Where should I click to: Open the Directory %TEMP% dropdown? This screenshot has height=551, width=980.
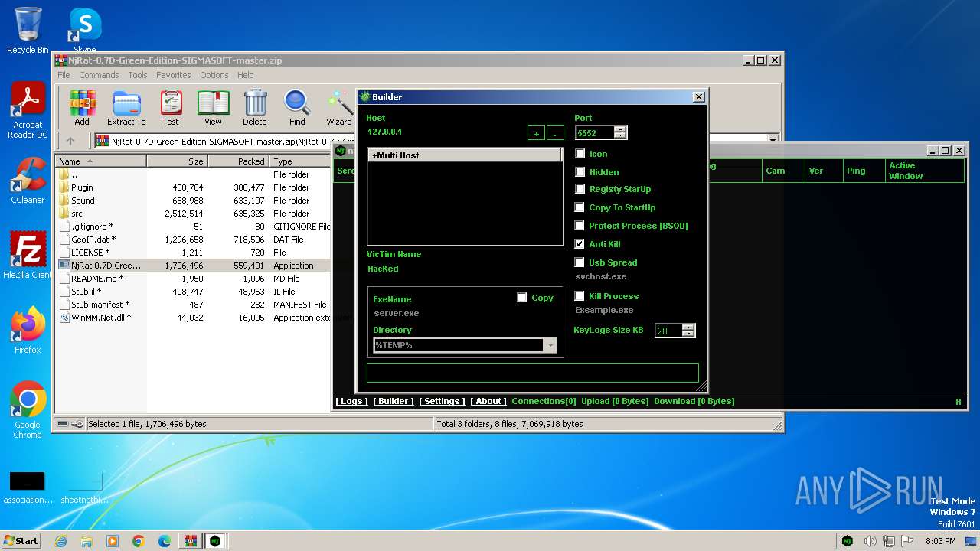[550, 346]
